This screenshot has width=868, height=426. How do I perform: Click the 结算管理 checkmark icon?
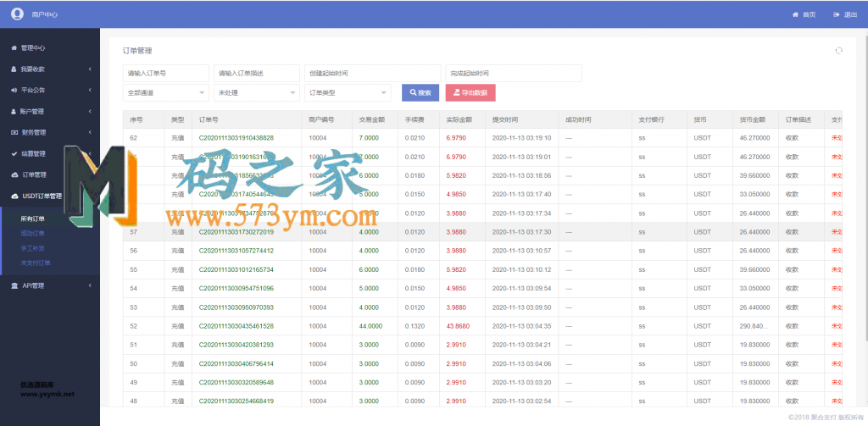[14, 153]
